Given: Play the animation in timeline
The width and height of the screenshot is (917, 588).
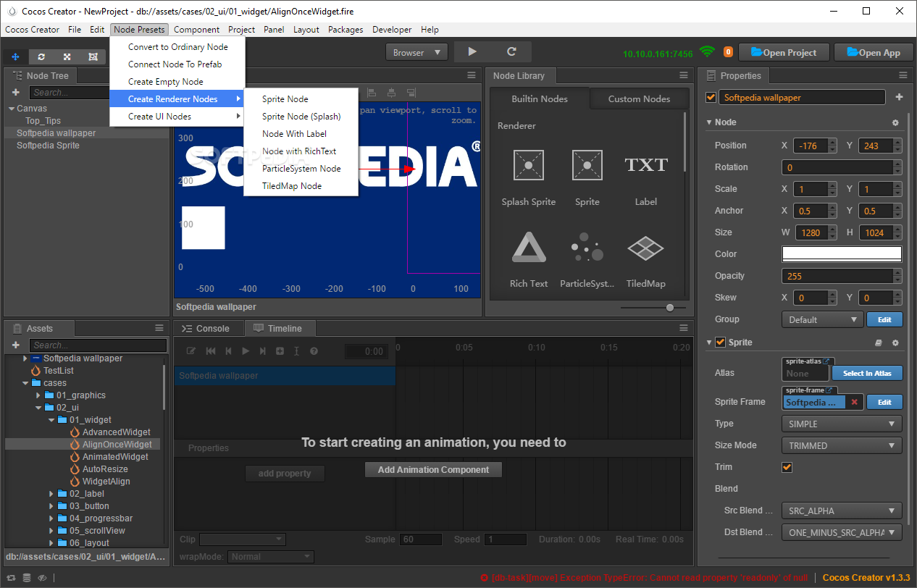Looking at the screenshot, I should click(x=245, y=351).
